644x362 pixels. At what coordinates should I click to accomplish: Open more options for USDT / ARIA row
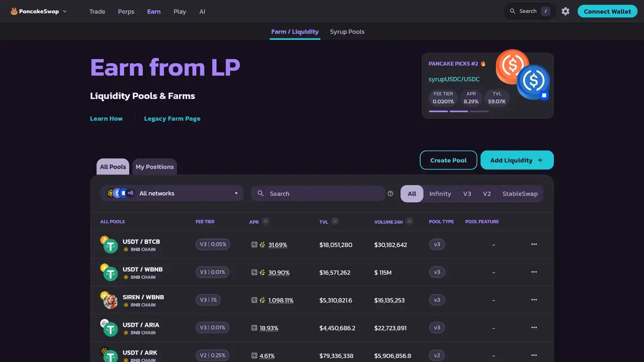pyautogui.click(x=534, y=328)
